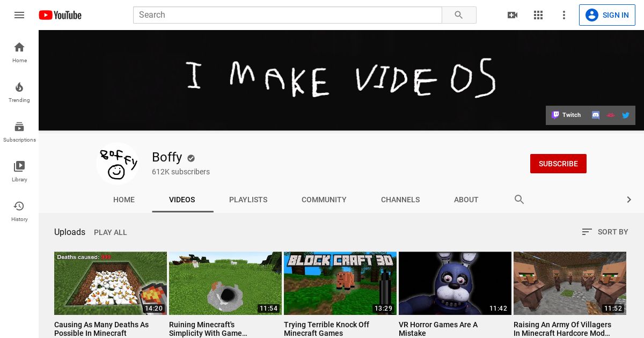Open Subscriptions in sidebar

pos(19,132)
